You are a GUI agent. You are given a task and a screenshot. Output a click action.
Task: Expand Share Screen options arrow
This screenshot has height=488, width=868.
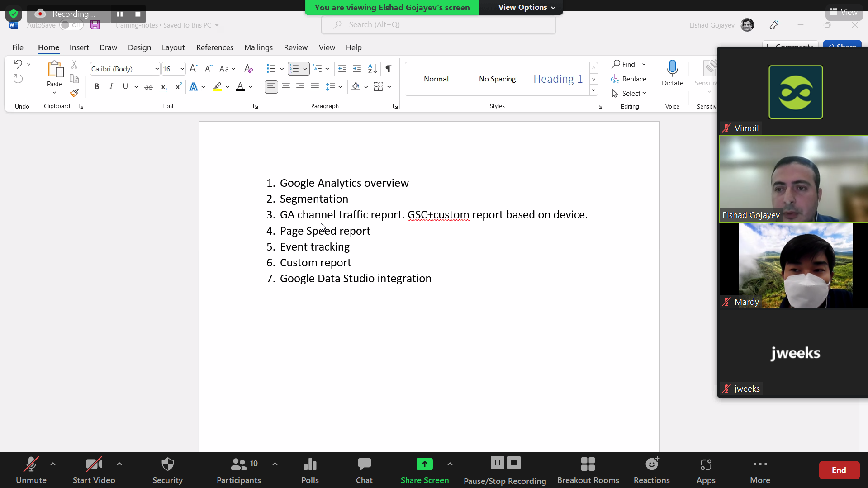pos(450,464)
